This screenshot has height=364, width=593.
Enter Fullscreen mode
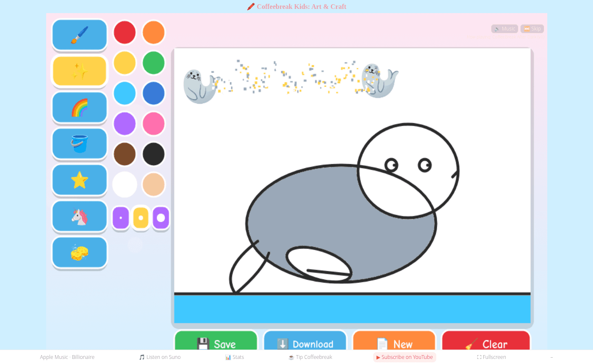click(491, 357)
